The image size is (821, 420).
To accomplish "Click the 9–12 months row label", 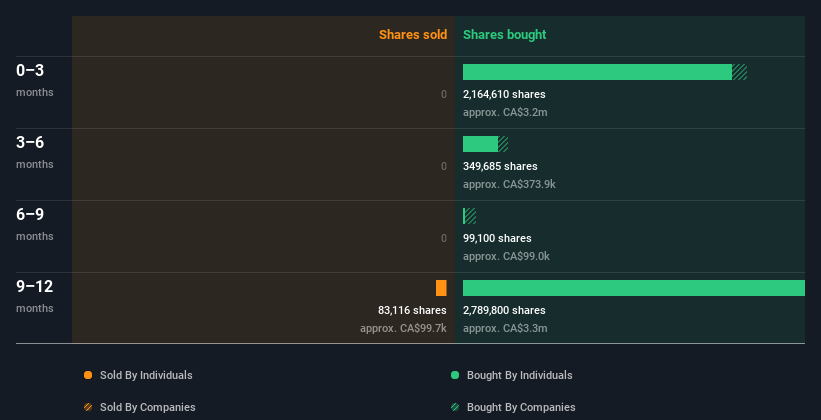I will (x=35, y=296).
